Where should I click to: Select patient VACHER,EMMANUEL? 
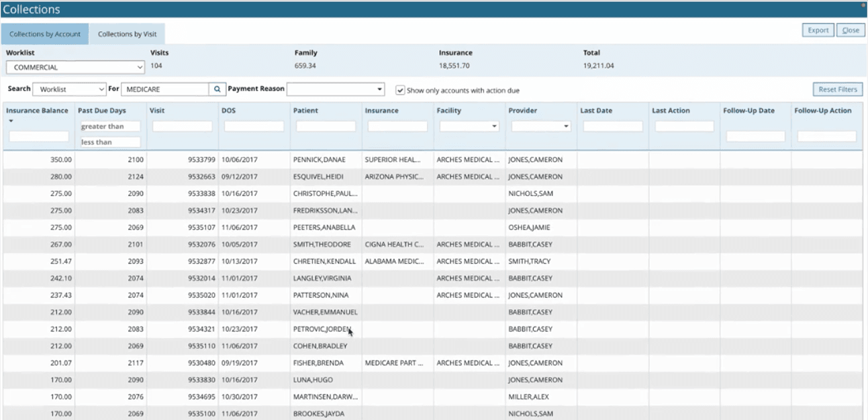(326, 313)
